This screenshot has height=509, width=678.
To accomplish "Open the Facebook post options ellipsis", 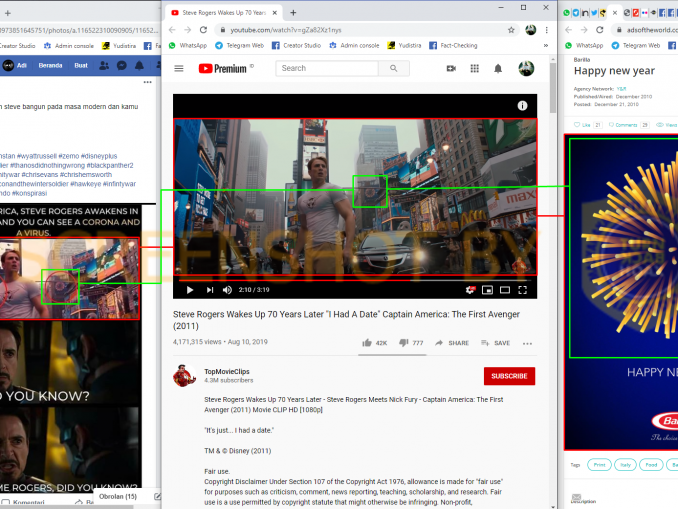I will pos(147,82).
